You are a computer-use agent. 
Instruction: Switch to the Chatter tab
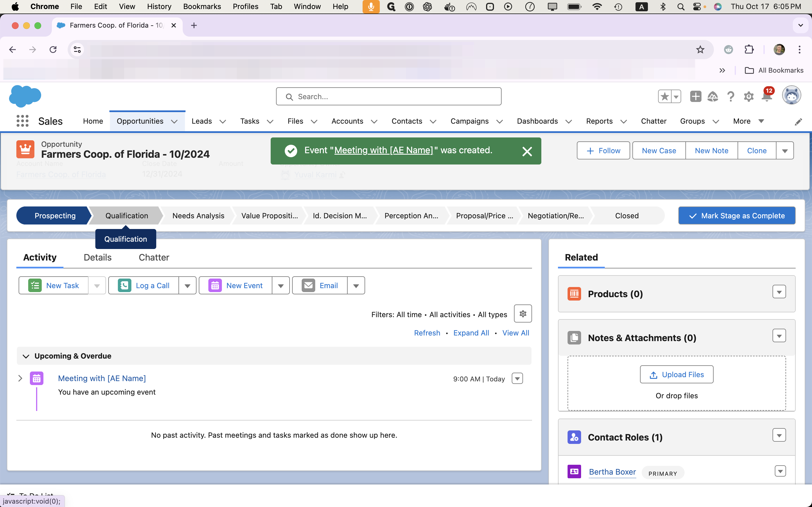tap(154, 257)
